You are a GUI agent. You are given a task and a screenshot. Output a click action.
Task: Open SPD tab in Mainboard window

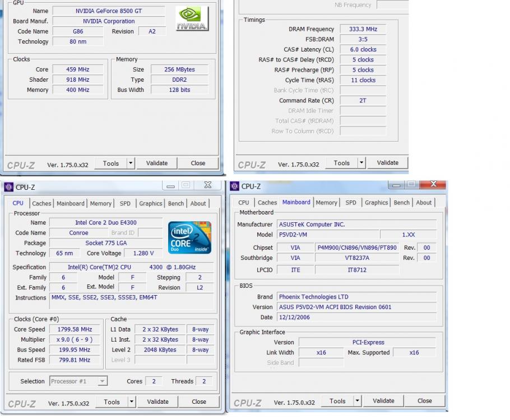click(351, 203)
